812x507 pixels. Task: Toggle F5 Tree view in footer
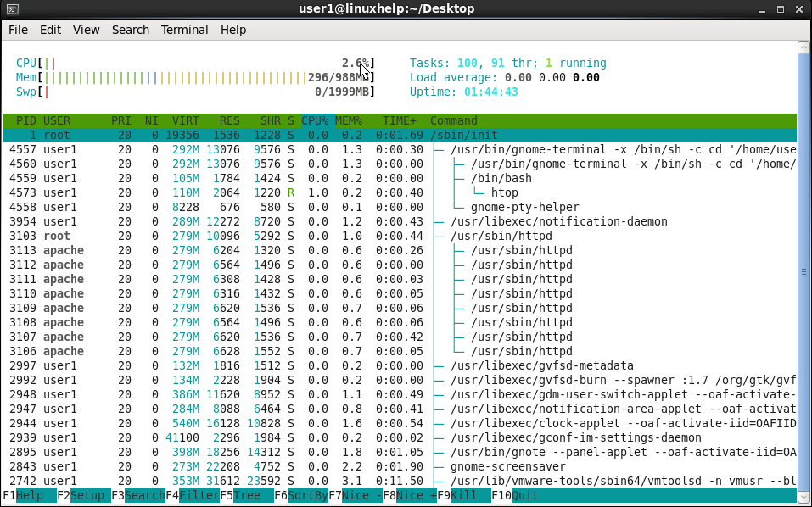click(x=247, y=496)
